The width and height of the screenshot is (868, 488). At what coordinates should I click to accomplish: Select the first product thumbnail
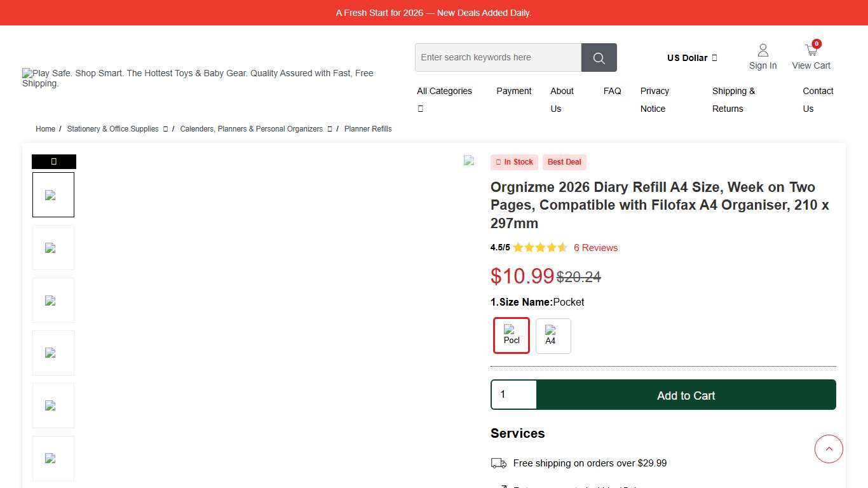pyautogui.click(x=53, y=194)
